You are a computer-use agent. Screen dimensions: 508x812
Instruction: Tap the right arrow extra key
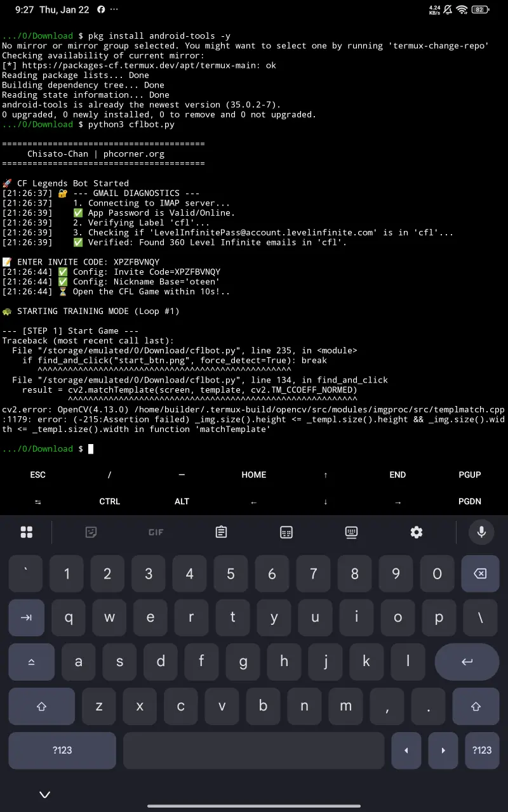pyautogui.click(x=398, y=501)
